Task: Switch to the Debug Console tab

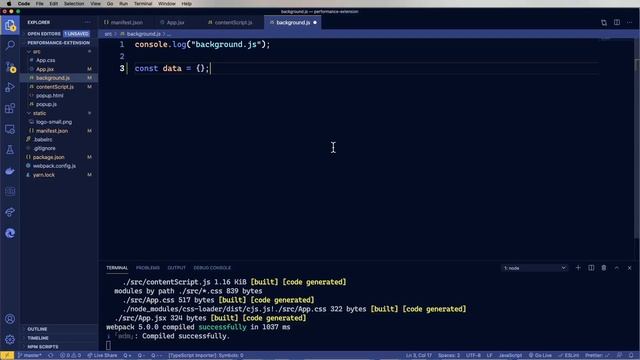Action: (212, 268)
